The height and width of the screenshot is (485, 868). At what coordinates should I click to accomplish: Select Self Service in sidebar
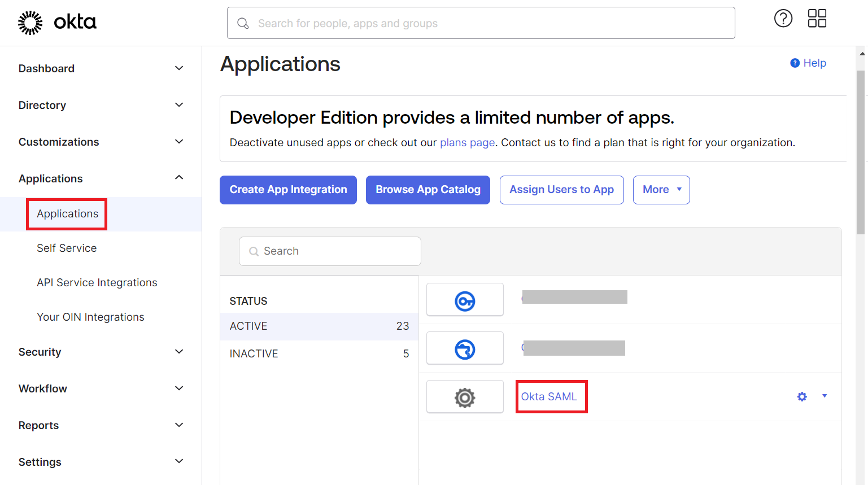pyautogui.click(x=67, y=248)
